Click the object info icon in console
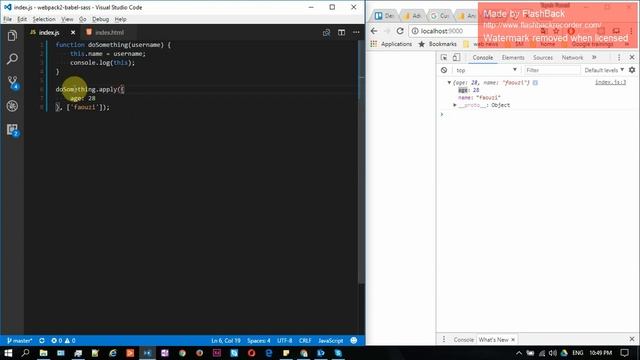Image resolution: width=640 pixels, height=360 pixels. [535, 82]
